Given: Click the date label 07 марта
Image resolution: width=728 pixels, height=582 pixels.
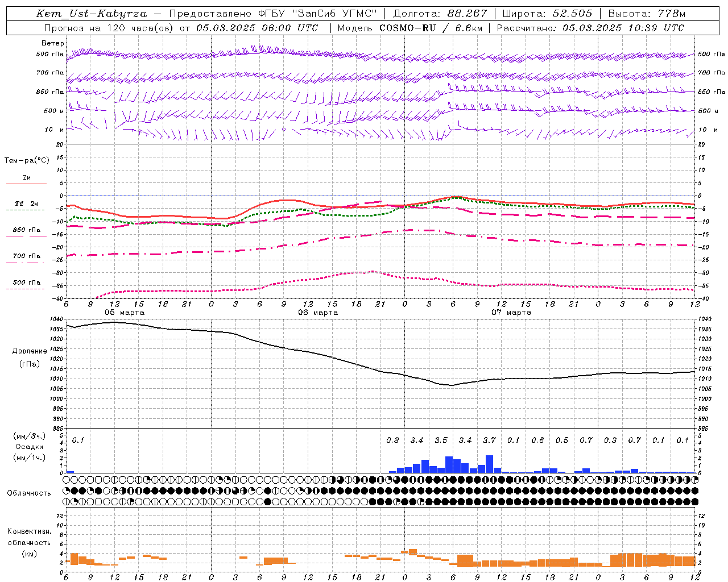Looking at the screenshot, I should 511,313.
